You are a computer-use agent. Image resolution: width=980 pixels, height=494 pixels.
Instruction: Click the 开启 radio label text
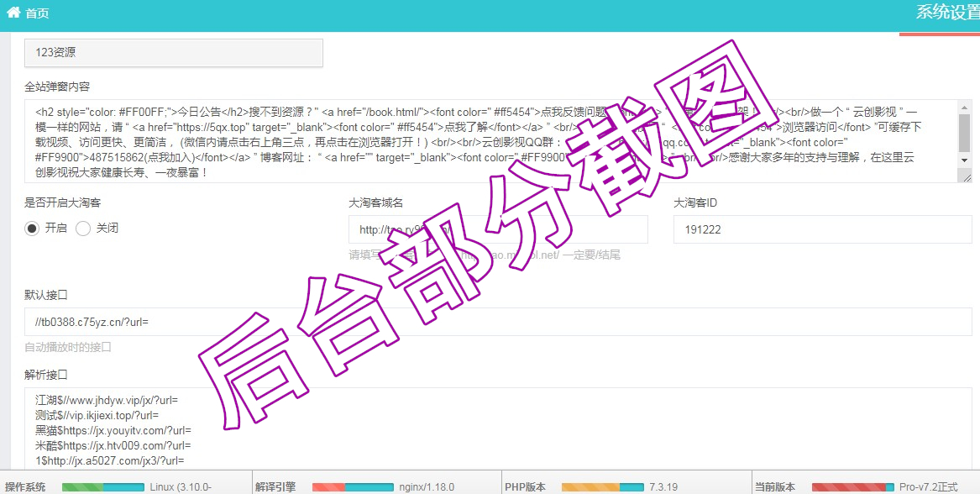pyautogui.click(x=55, y=229)
